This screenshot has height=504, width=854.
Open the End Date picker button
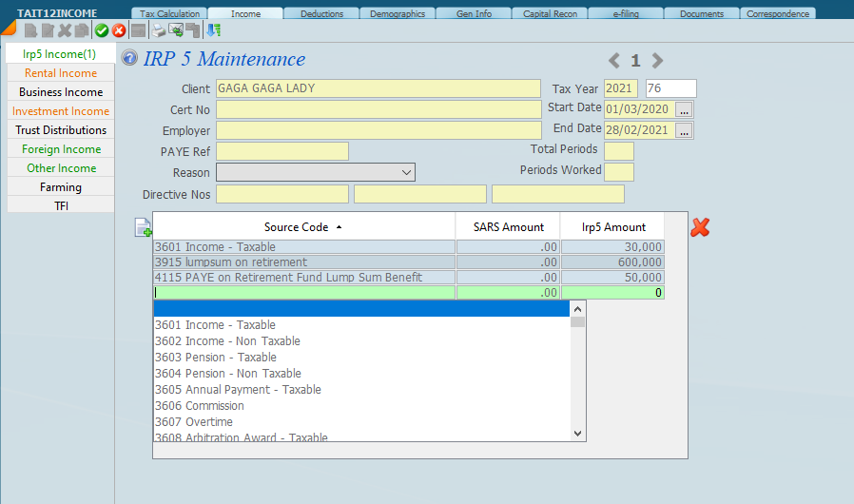(685, 130)
